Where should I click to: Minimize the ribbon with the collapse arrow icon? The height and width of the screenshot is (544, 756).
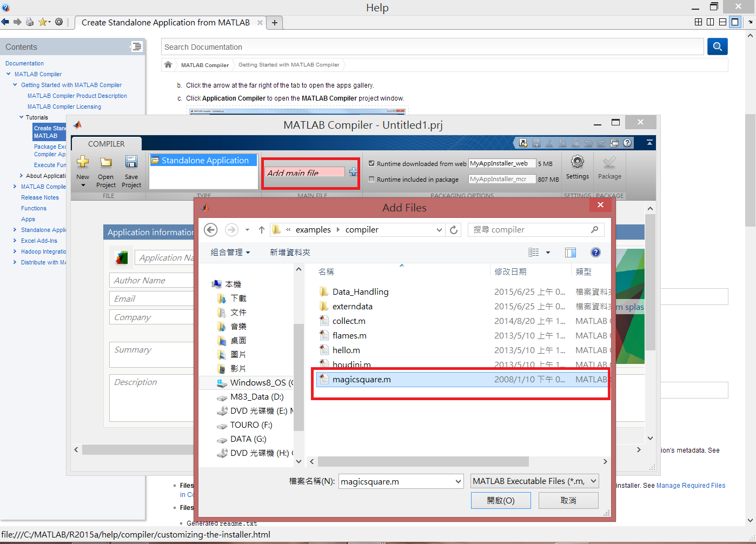click(649, 143)
